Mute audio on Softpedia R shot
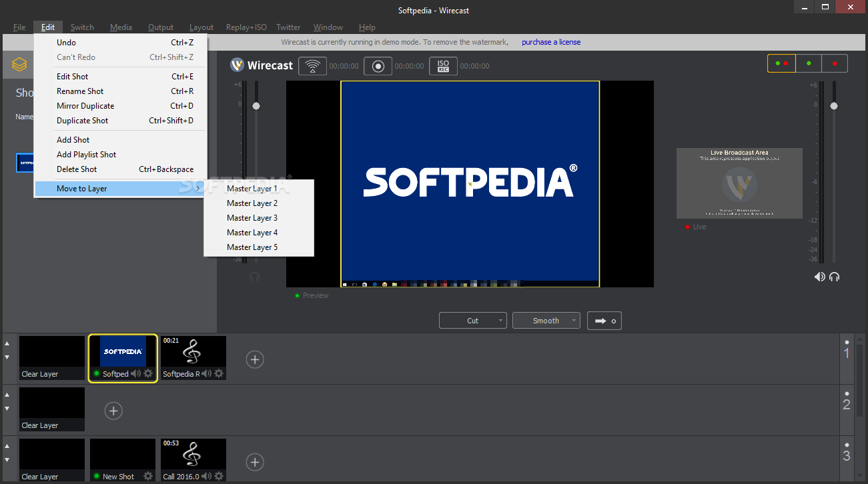868x484 pixels. 206,373
